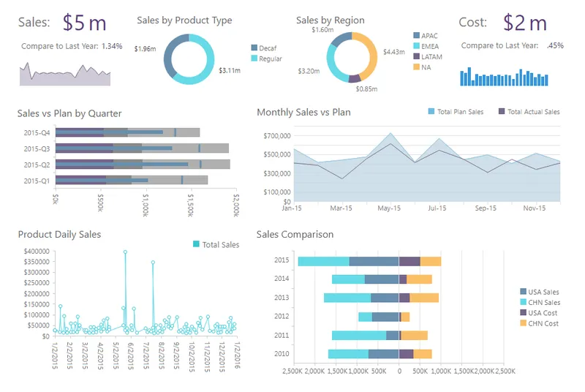The image size is (585, 392).
Task: Click the EMEA legend color square
Action: [416, 46]
